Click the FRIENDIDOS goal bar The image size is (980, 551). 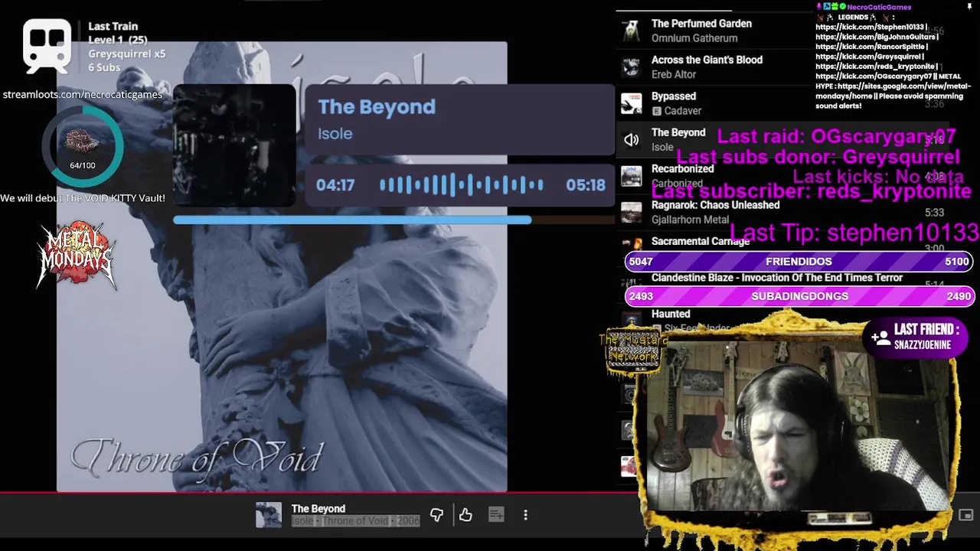point(799,262)
